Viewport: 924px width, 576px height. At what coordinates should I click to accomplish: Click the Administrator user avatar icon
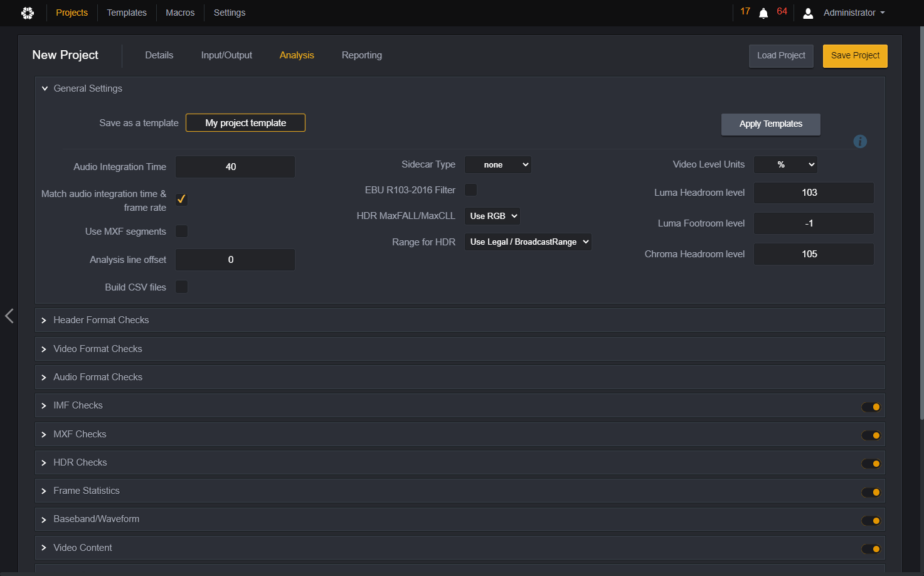coord(808,13)
